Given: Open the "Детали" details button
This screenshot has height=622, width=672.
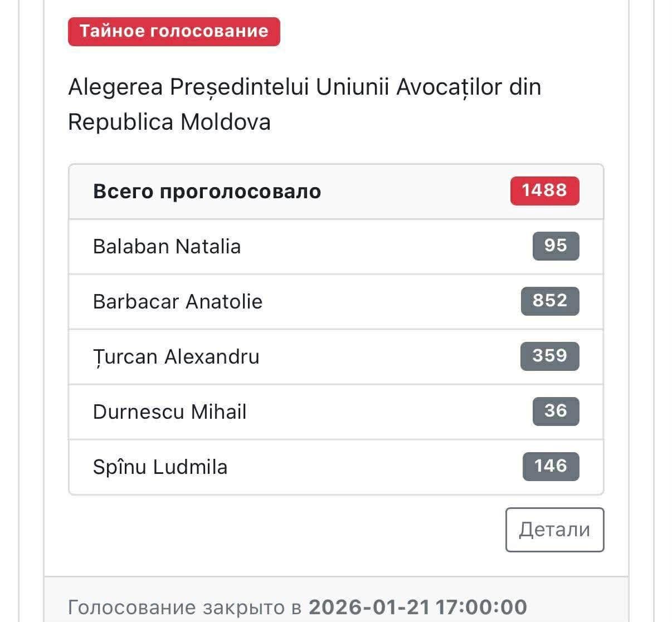Looking at the screenshot, I should coord(554,530).
